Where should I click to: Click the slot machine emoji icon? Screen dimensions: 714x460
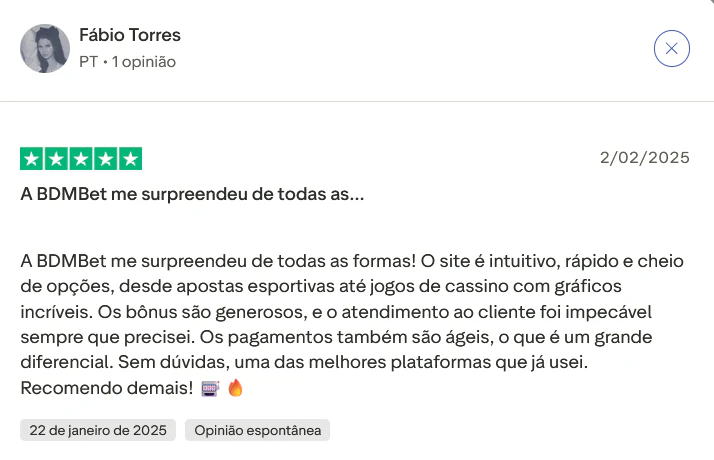(x=210, y=387)
